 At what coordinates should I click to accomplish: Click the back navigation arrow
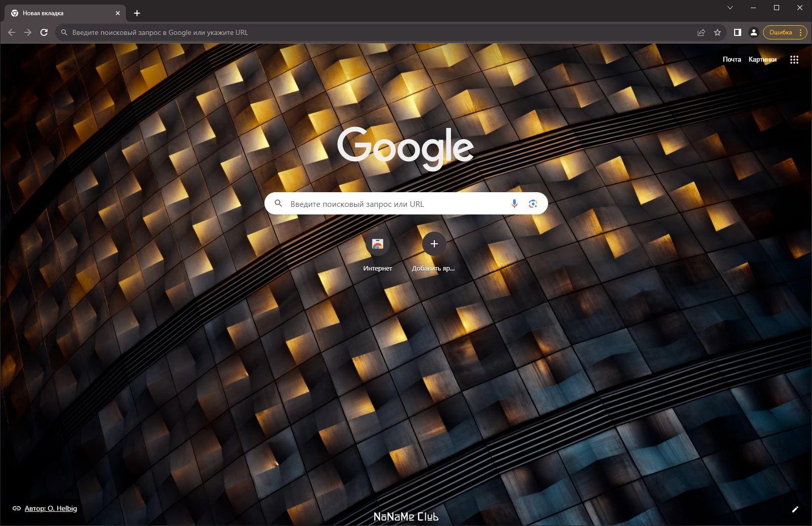coord(11,32)
